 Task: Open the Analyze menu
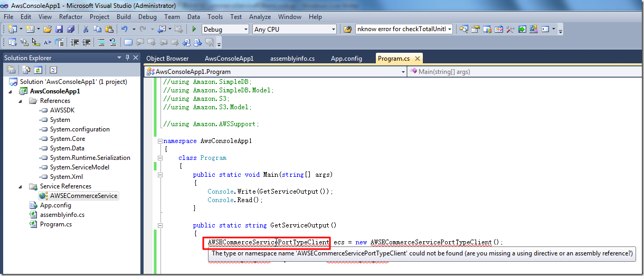[x=260, y=17]
